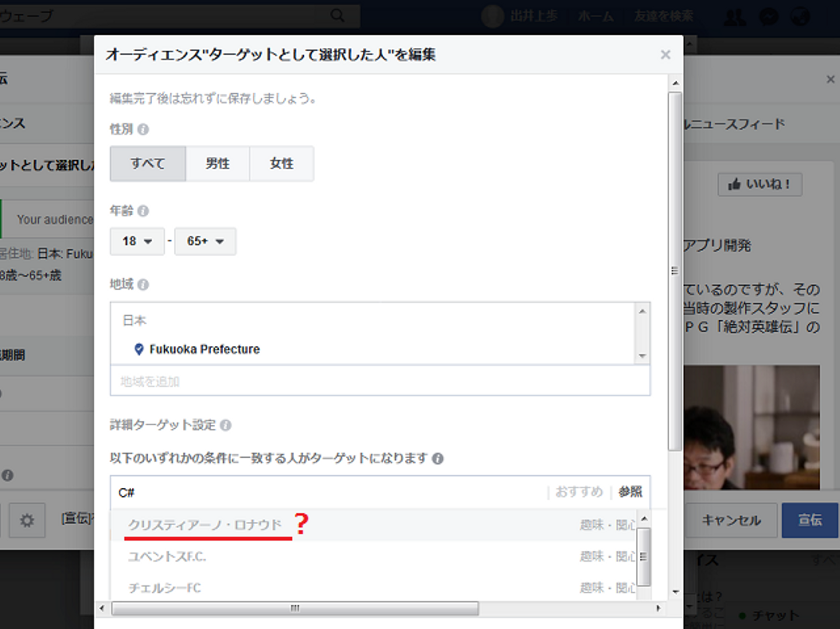This screenshot has width=840, height=629.
Task: Open the minimum age 18 dropdown
Action: point(137,241)
